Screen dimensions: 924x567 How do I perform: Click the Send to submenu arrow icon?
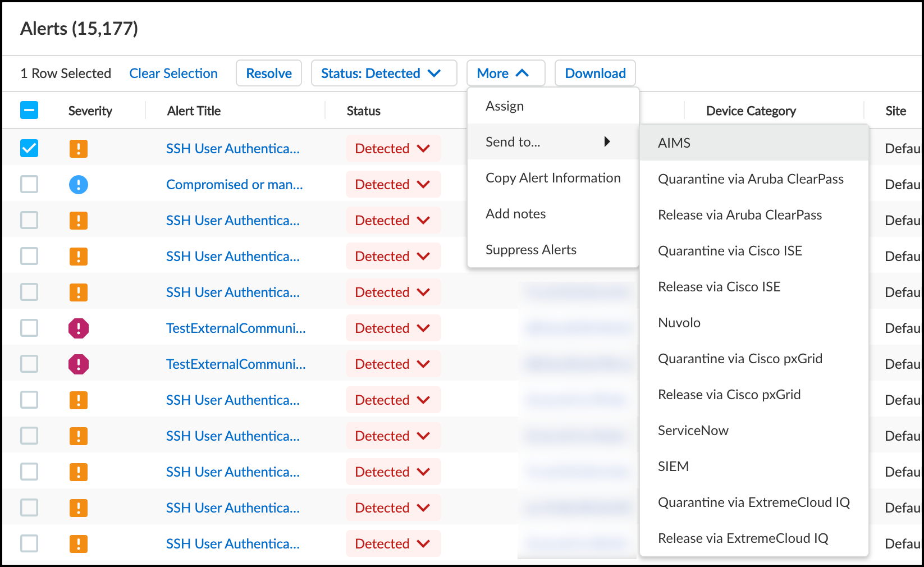click(x=607, y=142)
